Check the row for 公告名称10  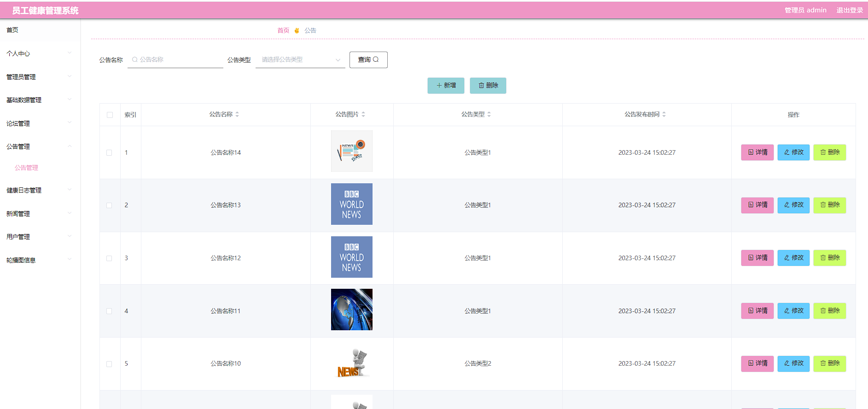[x=109, y=364]
